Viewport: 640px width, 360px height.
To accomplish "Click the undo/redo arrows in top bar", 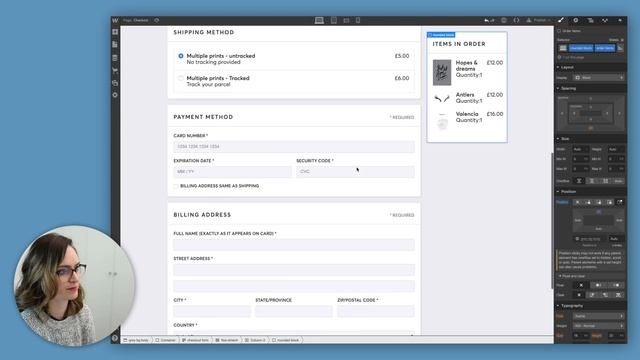I will (489, 20).
